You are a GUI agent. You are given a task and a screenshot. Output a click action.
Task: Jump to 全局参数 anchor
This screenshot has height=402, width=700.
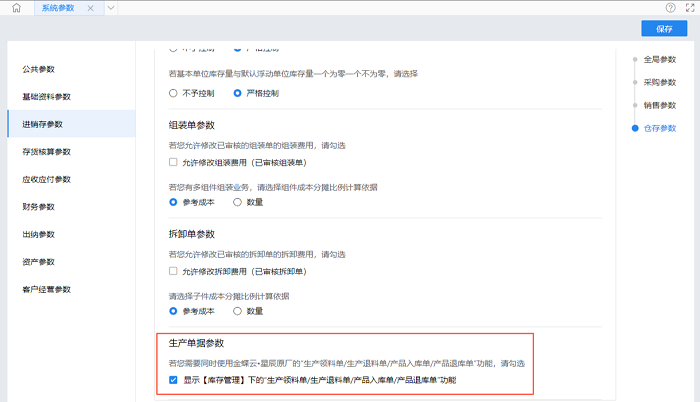click(x=659, y=60)
